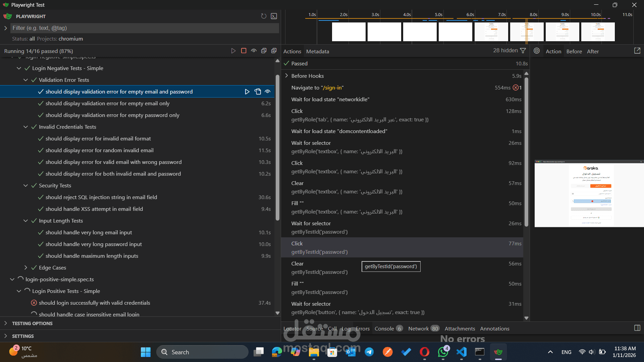
Task: Switch to the Metadata tab
Action: [x=317, y=51]
